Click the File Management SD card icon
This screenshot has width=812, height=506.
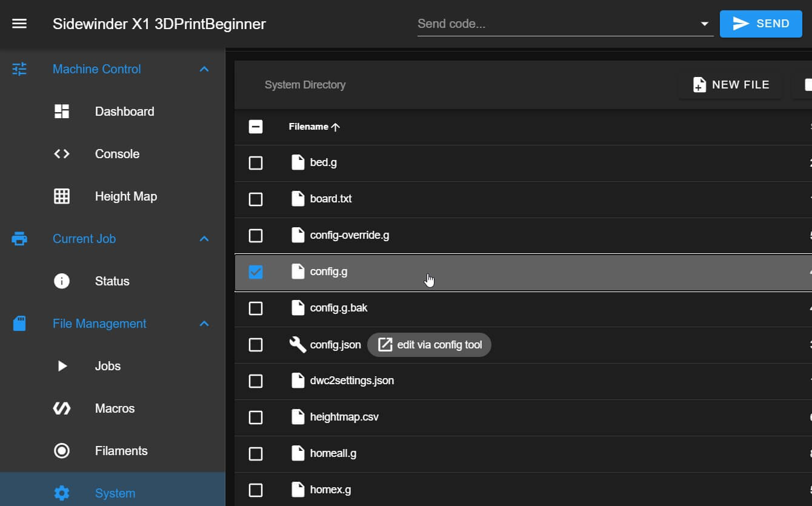[19, 324]
